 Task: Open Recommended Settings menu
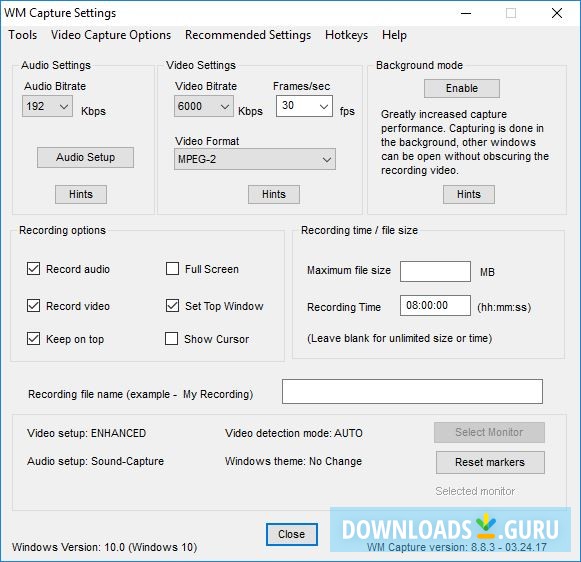point(248,35)
